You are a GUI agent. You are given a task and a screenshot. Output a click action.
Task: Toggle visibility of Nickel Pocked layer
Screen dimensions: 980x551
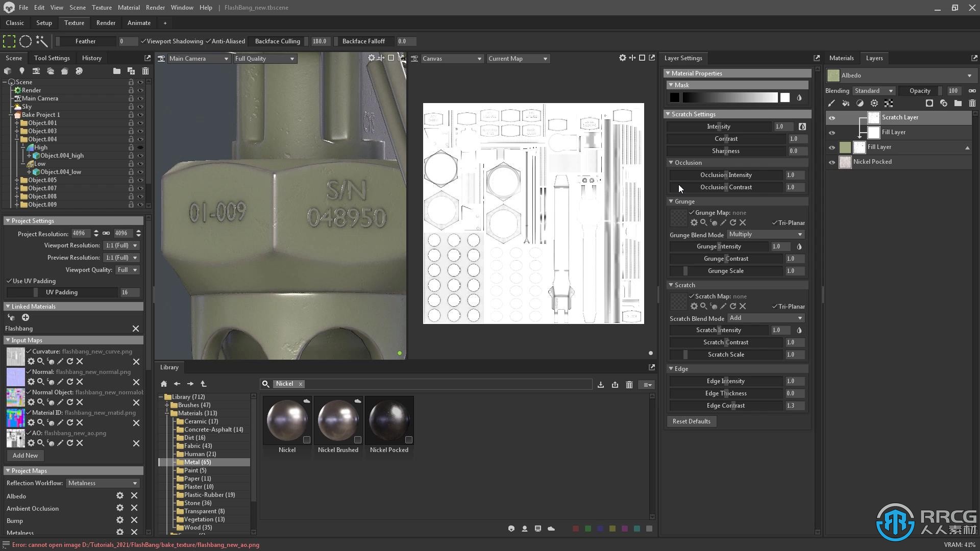pos(832,161)
